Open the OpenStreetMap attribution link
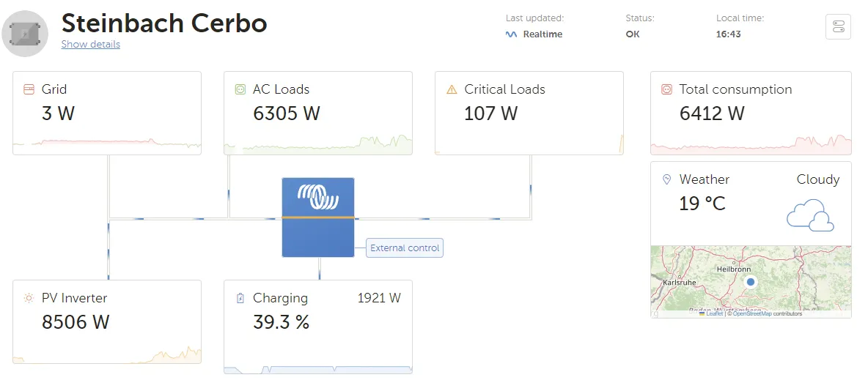 click(751, 314)
